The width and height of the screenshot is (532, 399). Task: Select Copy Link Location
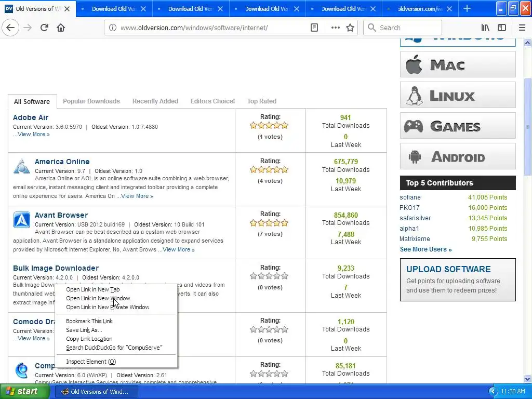tap(116, 339)
